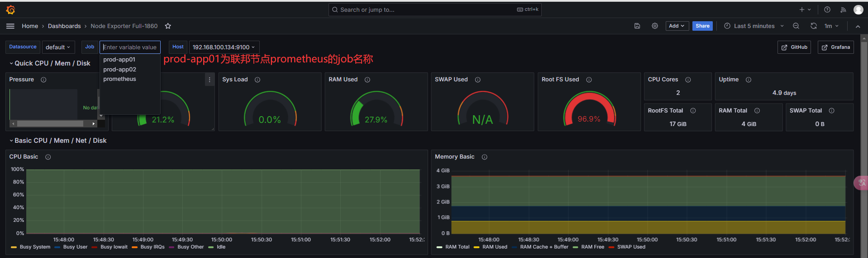Screen dimensions: 868x258
Task: Open the hamburger navigation menu
Action: tap(10, 26)
